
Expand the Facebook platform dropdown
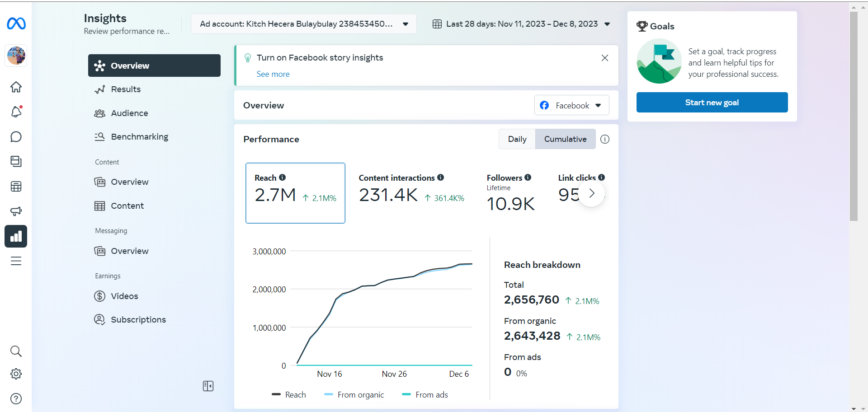point(571,105)
